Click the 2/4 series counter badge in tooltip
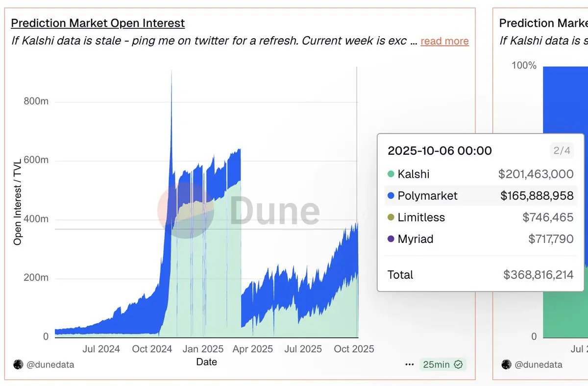Viewport: 588px width, 386px height. [562, 151]
